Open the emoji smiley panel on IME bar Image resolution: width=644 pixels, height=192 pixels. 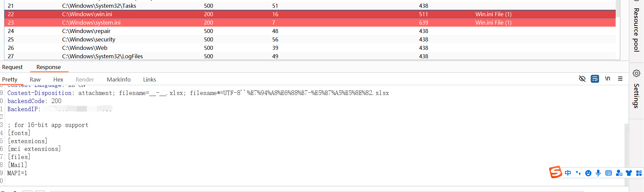coord(588,173)
